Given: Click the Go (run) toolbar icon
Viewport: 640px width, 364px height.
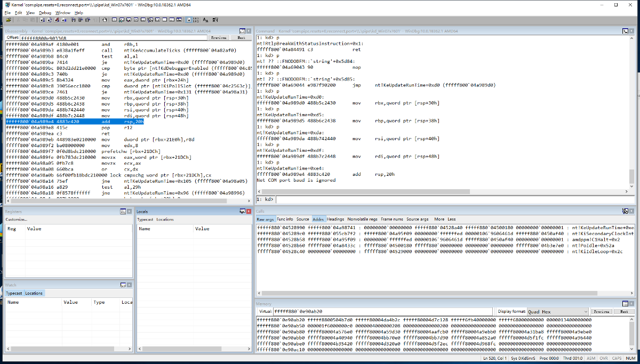Looking at the screenshot, I should click(x=42, y=20).
